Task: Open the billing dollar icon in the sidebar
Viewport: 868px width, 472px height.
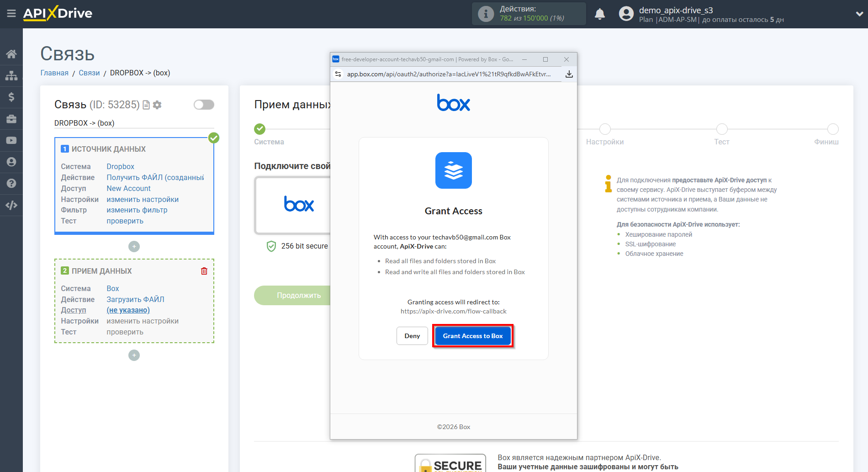Action: [x=11, y=97]
